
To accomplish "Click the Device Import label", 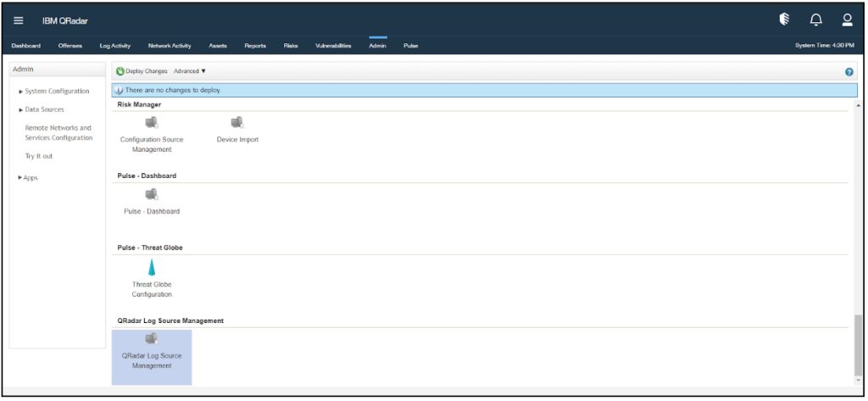I will [237, 140].
